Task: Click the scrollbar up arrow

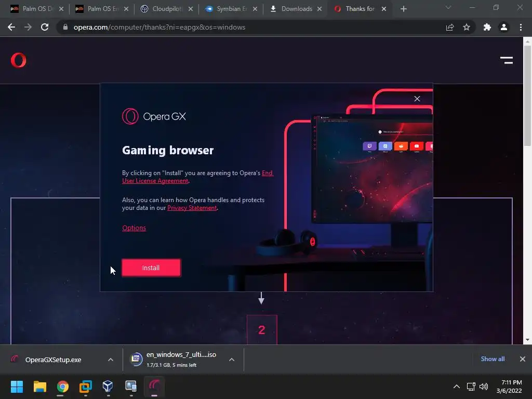Action: click(527, 42)
